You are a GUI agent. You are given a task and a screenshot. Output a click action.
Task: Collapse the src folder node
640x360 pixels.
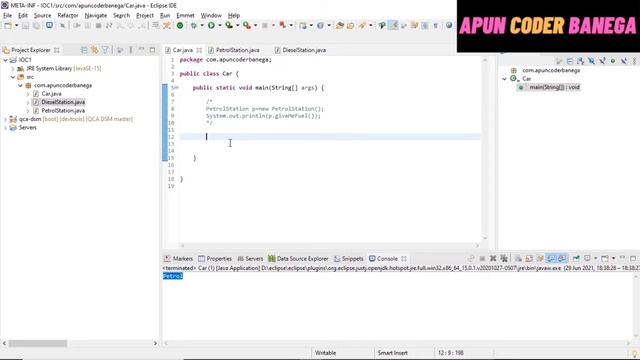tap(13, 77)
